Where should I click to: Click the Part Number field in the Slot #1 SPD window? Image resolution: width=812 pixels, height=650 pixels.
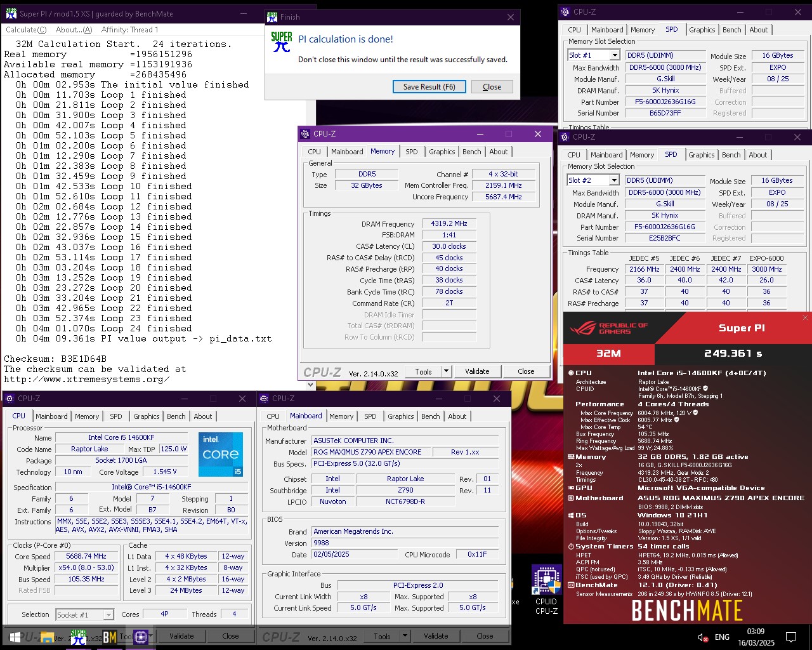(665, 102)
